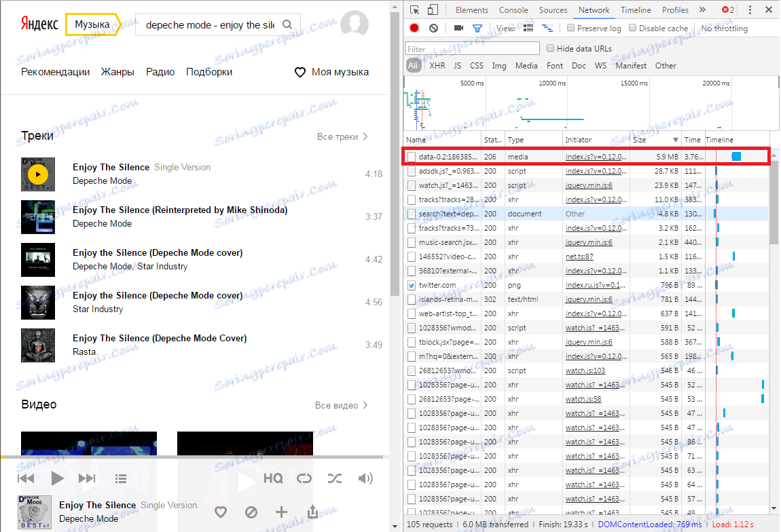Check the Disable cache option

(x=633, y=28)
